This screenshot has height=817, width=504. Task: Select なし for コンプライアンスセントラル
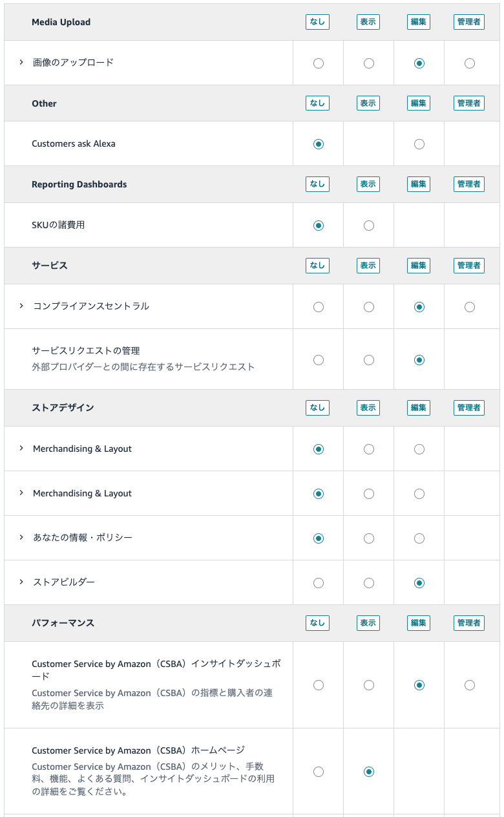pyautogui.click(x=318, y=307)
